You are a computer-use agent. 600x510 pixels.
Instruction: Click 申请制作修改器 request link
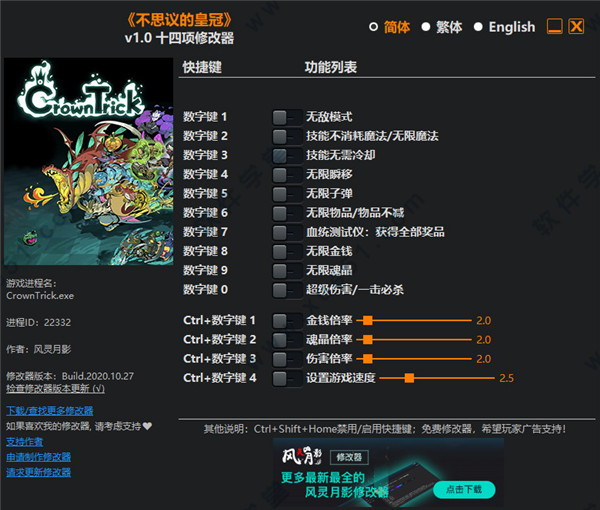point(39,457)
